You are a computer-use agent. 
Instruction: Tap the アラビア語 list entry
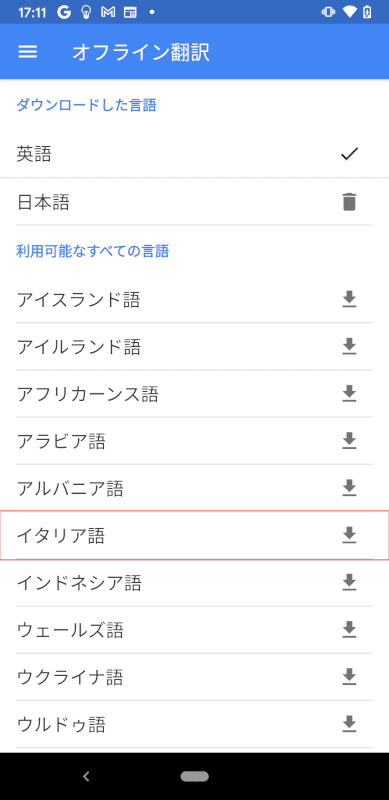tap(194, 441)
